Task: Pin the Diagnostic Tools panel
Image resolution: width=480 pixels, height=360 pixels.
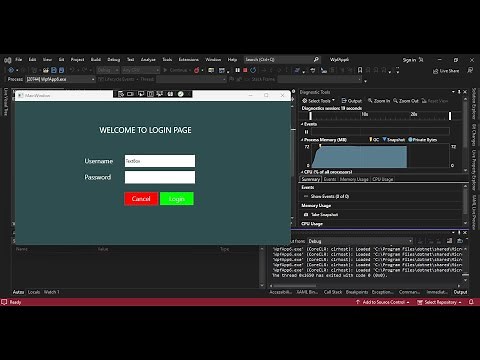Action: coord(459,92)
